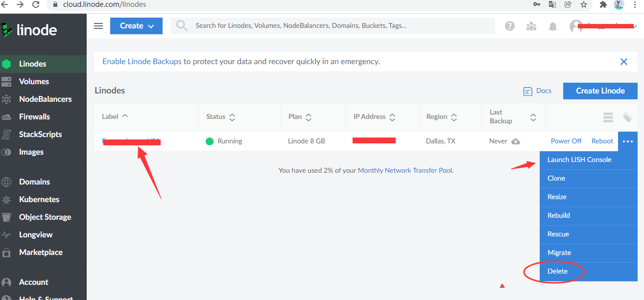Screen dimensions: 644x300
Task: Click Reboot for the Linode
Action: 602,141
